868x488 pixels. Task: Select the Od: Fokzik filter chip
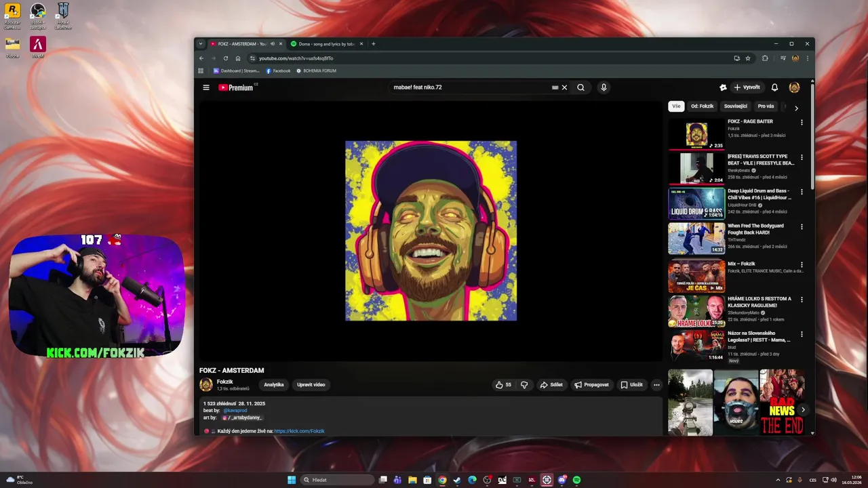703,106
